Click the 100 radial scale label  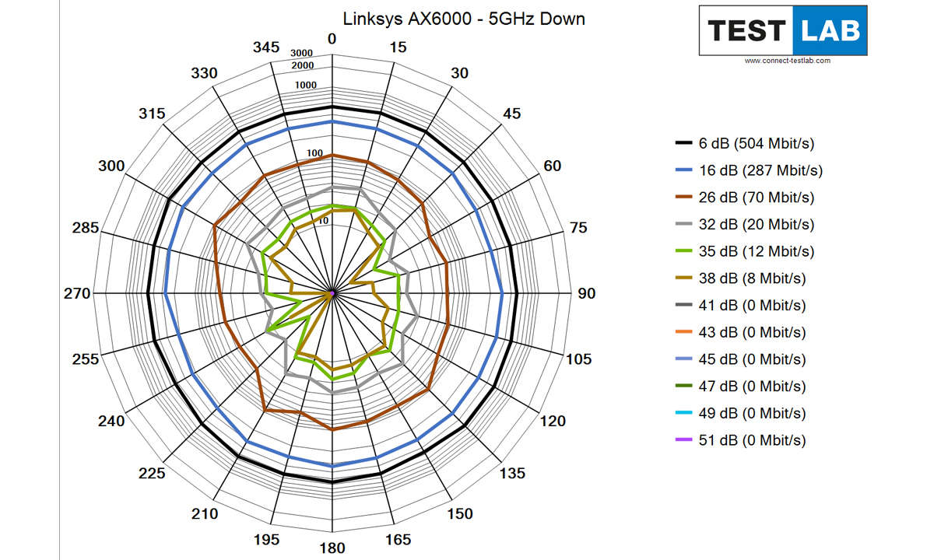[314, 153]
